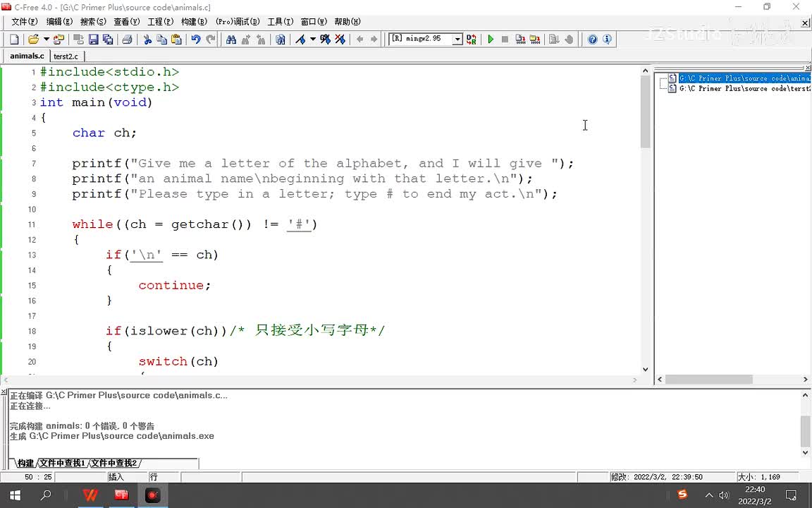Select terst2.c in the file list panel
The height and width of the screenshot is (508, 812).
pyautogui.click(x=744, y=89)
